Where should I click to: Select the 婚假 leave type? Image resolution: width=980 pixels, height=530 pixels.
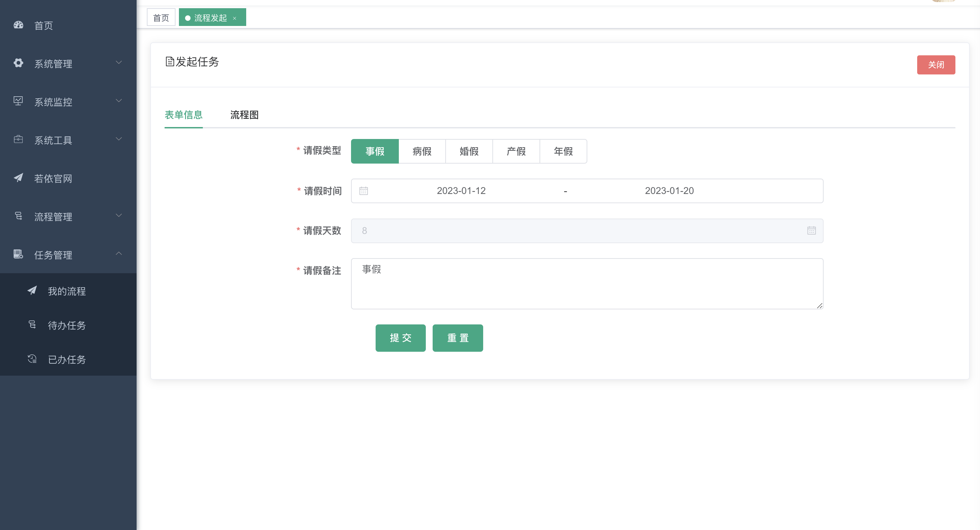click(x=469, y=151)
